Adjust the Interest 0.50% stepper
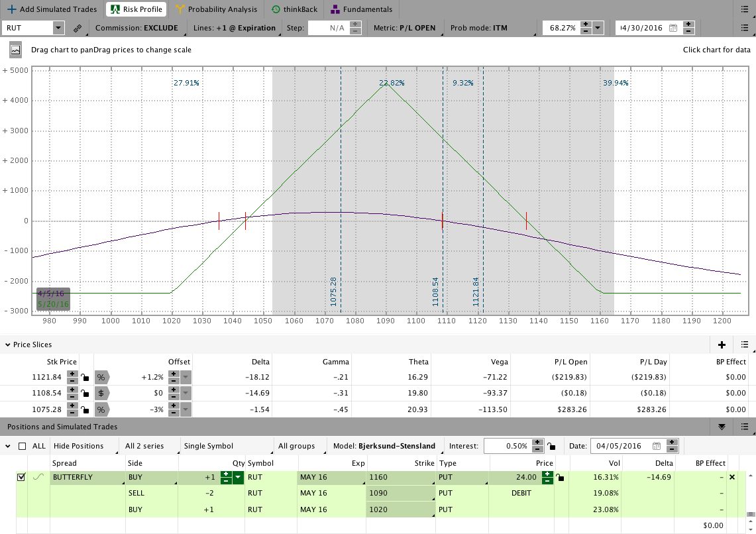Screen dimensions: 756x534 537,446
